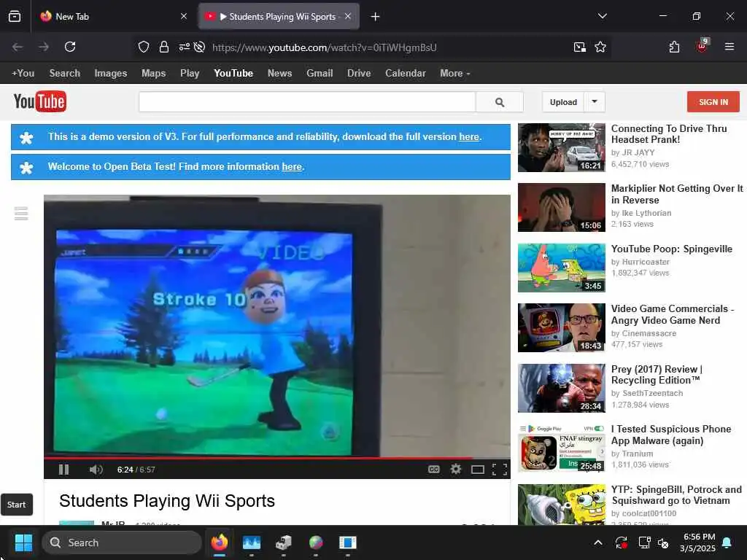Open Firefox View icon at top left
The image size is (747, 560).
pyautogui.click(x=15, y=17)
